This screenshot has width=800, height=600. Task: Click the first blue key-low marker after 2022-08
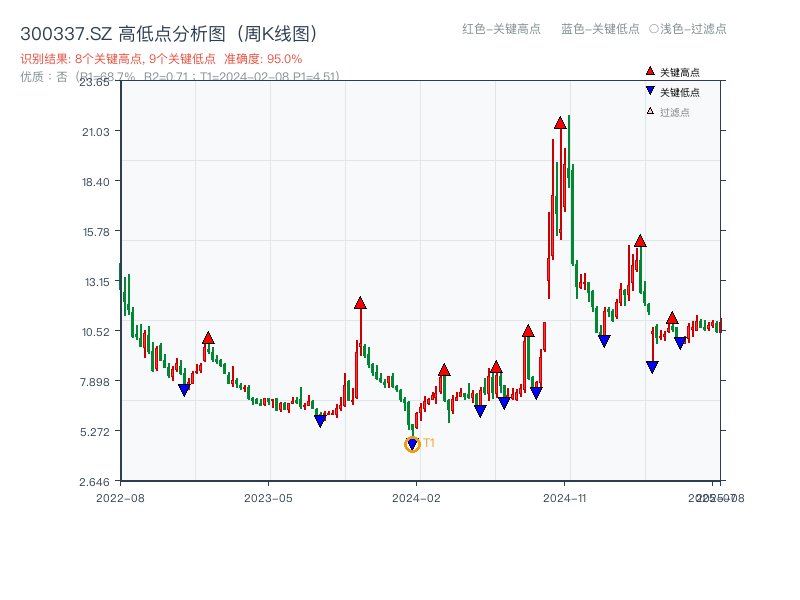pos(183,388)
